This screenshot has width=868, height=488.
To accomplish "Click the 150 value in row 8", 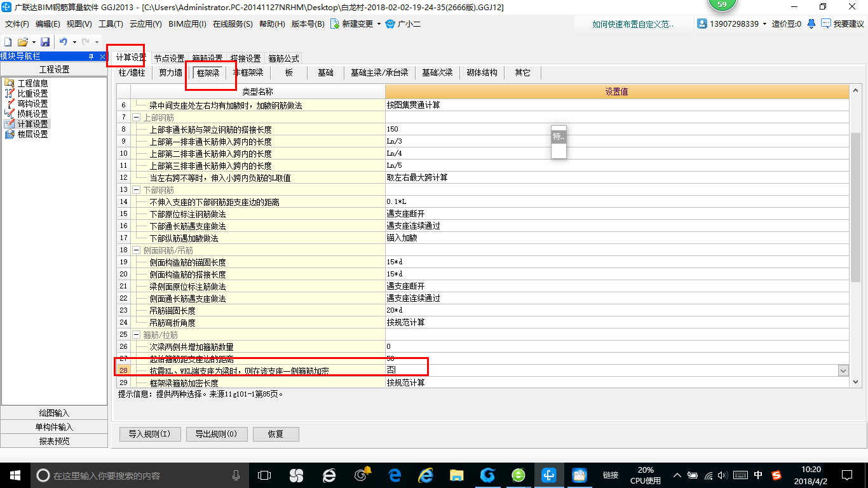I will 617,130.
